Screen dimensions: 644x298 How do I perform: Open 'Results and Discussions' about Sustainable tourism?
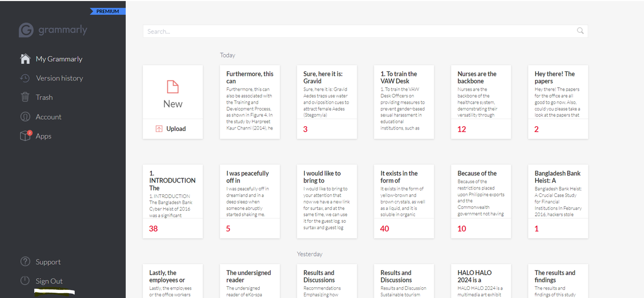404,281
